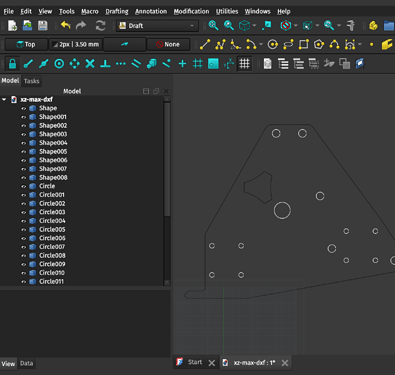
Task: Open the Edit menu
Action: point(26,11)
